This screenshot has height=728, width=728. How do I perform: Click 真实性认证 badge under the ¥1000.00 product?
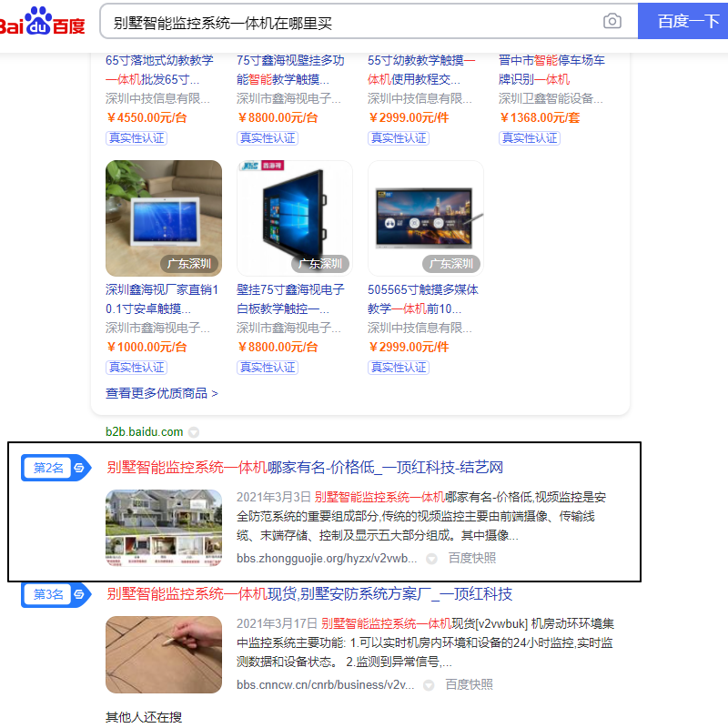point(136,368)
